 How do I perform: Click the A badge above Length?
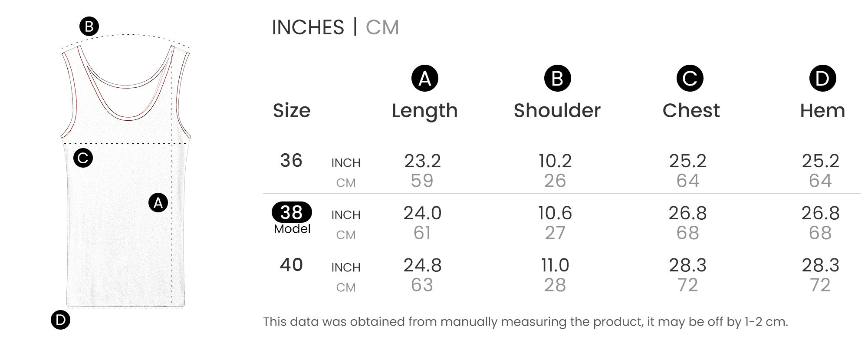click(424, 79)
